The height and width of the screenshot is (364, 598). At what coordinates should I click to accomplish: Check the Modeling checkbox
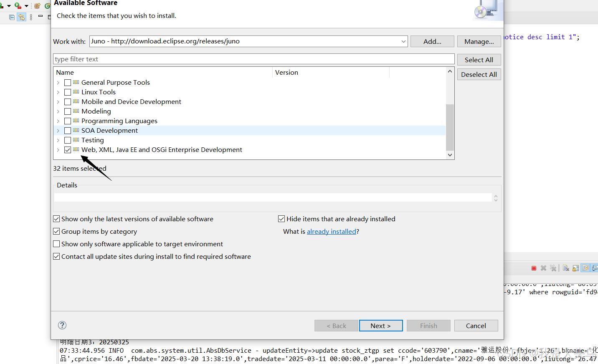[x=68, y=111]
